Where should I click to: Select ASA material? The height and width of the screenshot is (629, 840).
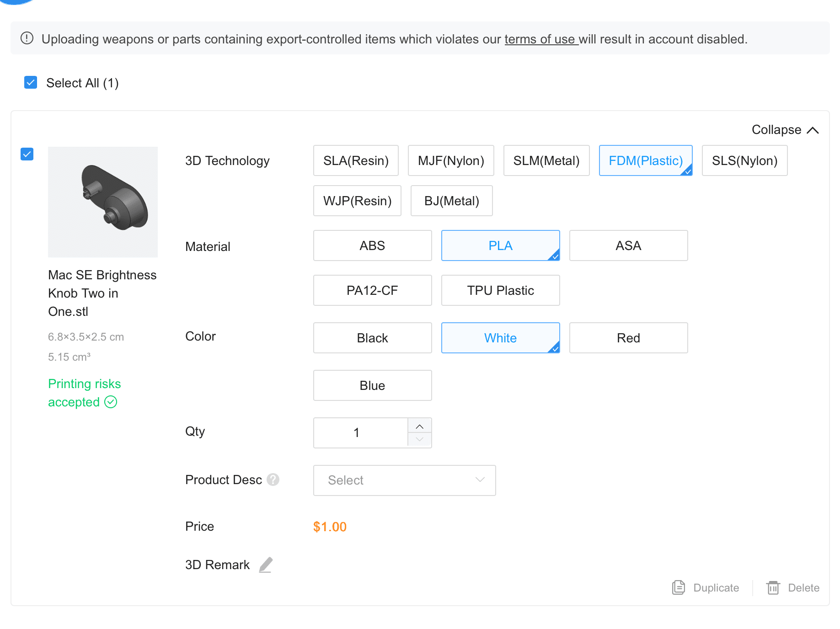coord(628,245)
